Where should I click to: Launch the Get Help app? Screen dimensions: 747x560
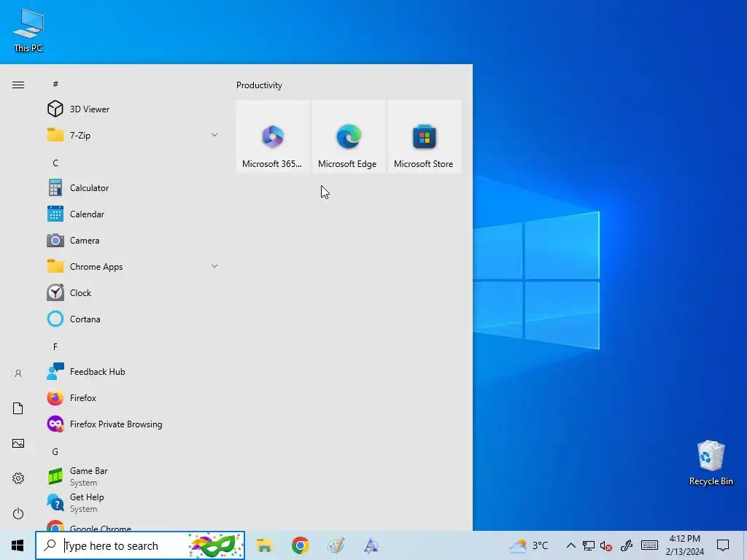tap(133, 502)
